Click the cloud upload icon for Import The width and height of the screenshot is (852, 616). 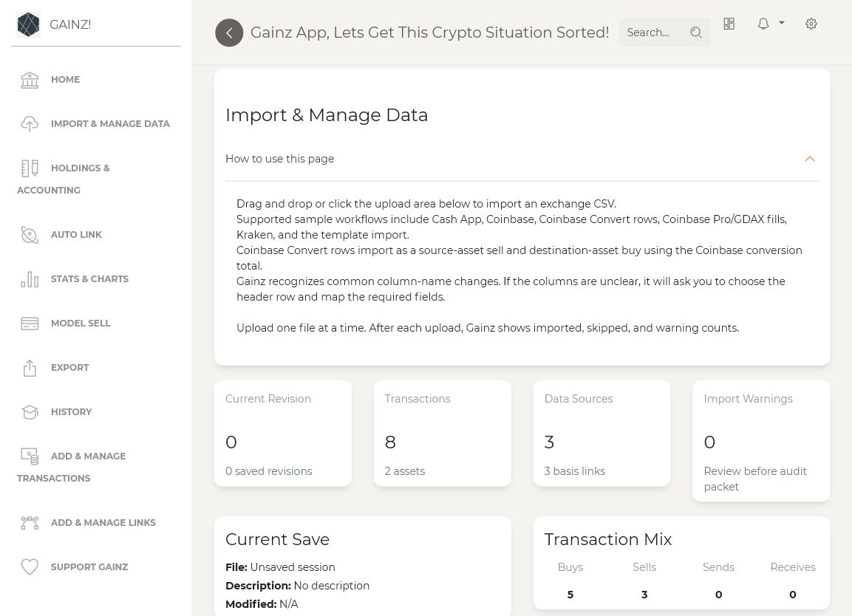click(x=30, y=124)
